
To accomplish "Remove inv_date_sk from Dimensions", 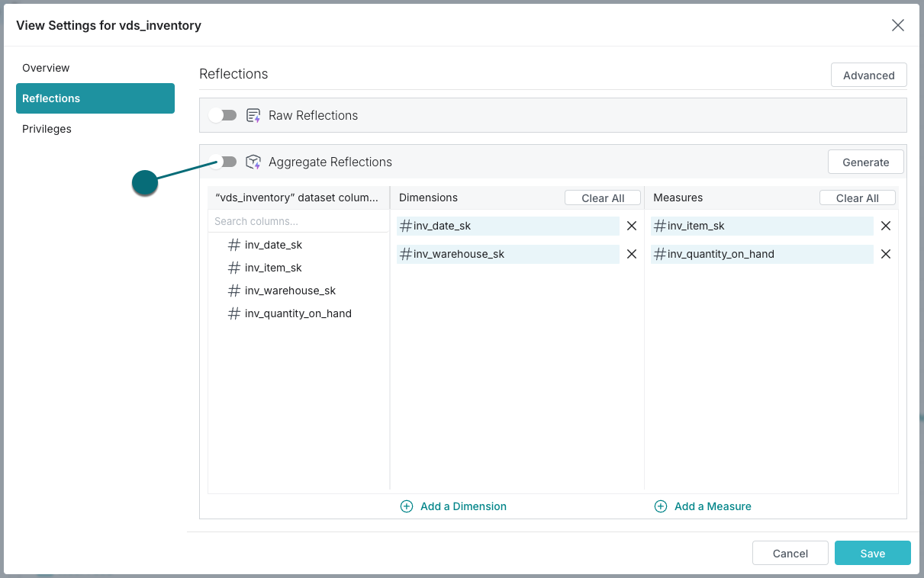I will point(632,226).
